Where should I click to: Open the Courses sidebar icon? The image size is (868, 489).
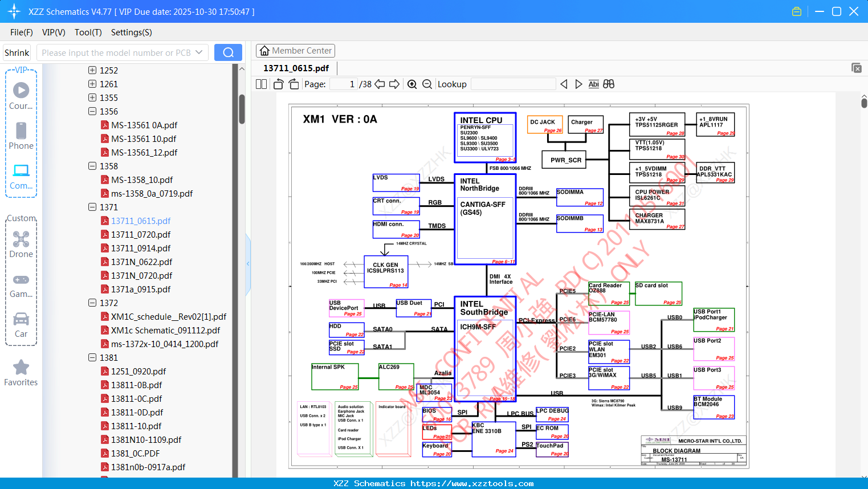(21, 90)
